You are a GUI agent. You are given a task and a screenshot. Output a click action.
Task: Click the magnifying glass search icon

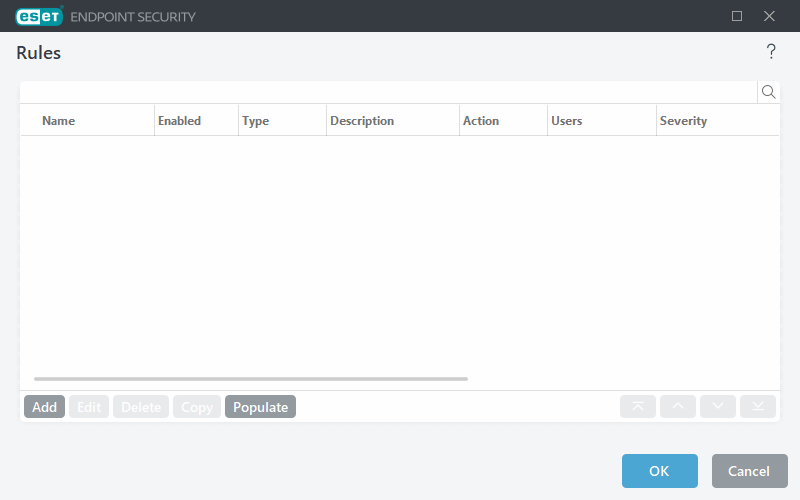click(768, 92)
